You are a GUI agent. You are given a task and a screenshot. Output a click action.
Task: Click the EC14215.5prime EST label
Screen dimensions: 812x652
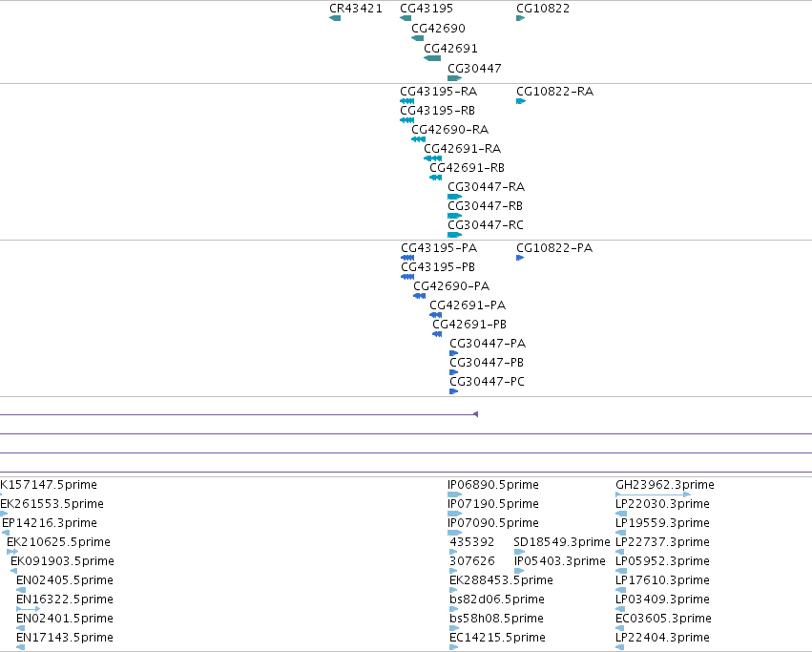click(x=498, y=638)
